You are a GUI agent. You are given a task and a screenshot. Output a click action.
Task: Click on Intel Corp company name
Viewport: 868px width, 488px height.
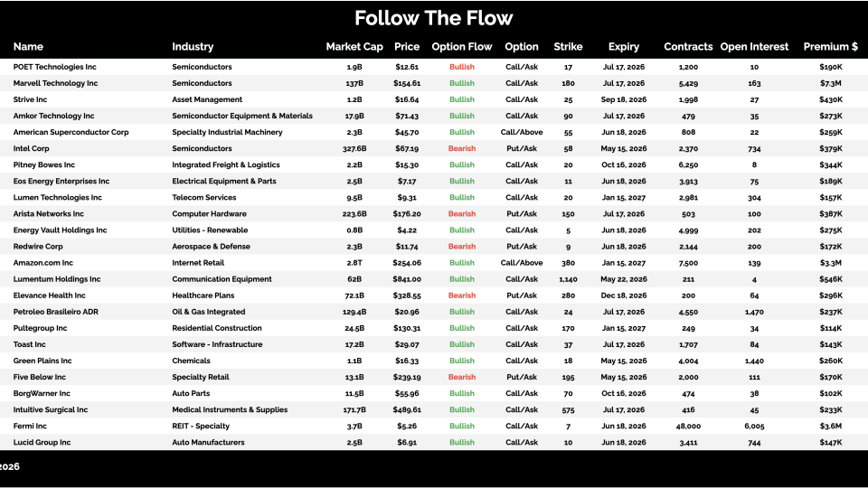coord(32,148)
